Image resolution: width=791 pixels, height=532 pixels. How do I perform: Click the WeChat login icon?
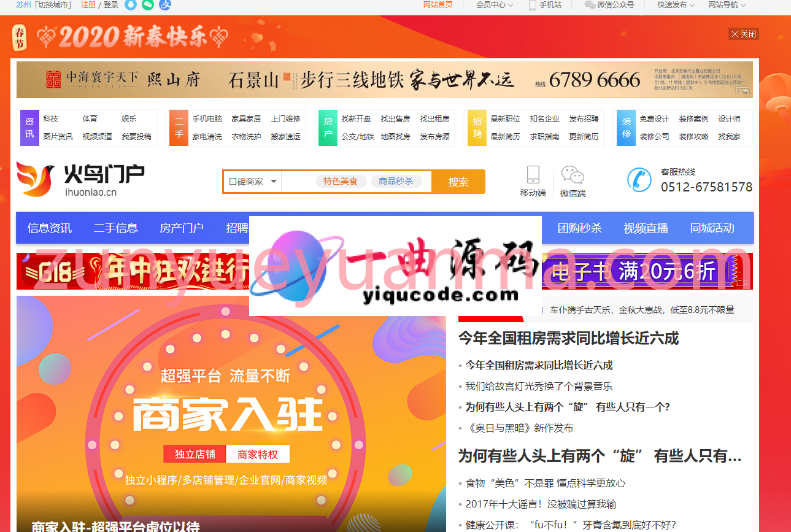point(148,5)
